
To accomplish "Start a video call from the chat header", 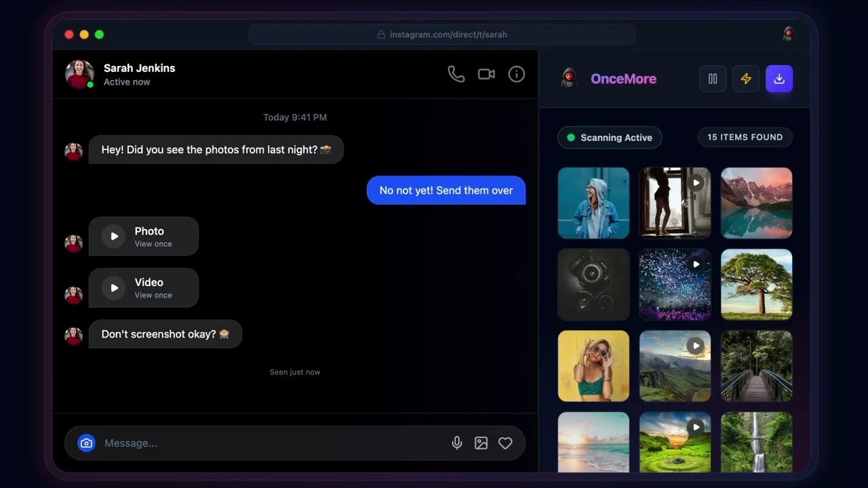I will coord(486,74).
